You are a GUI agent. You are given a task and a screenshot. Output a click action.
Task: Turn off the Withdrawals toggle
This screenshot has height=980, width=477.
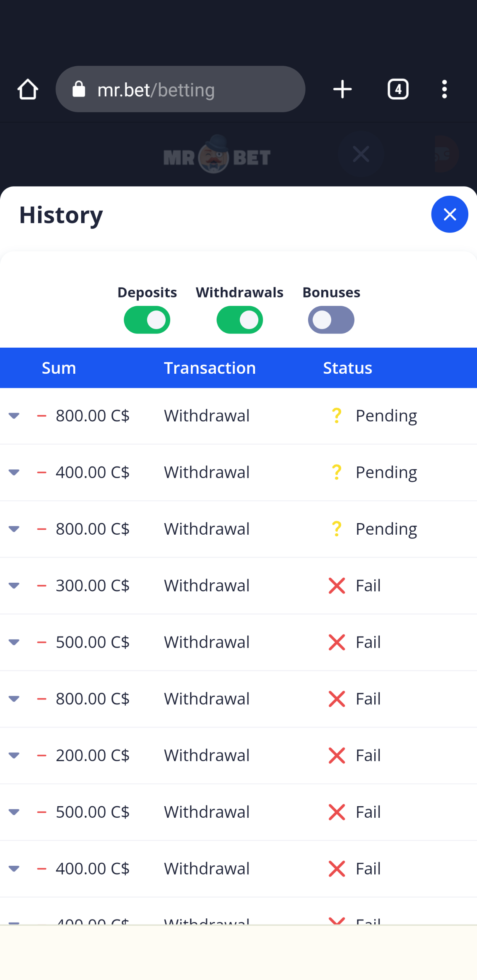click(x=240, y=320)
